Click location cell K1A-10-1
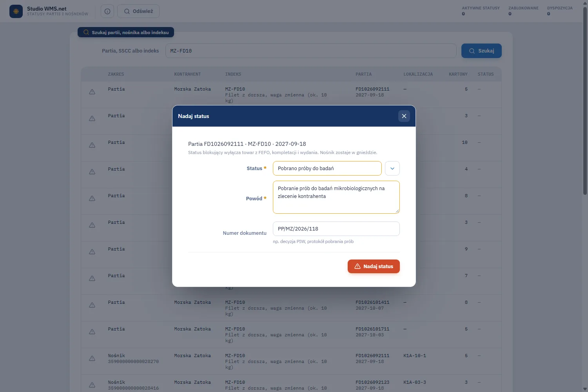Image resolution: width=588 pixels, height=392 pixels. pyautogui.click(x=415, y=356)
